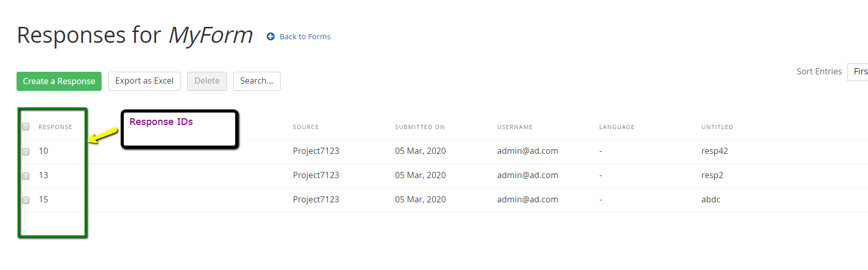Viewport: 868px width, 270px height.
Task: Click the Create a Response button
Action: click(x=59, y=81)
